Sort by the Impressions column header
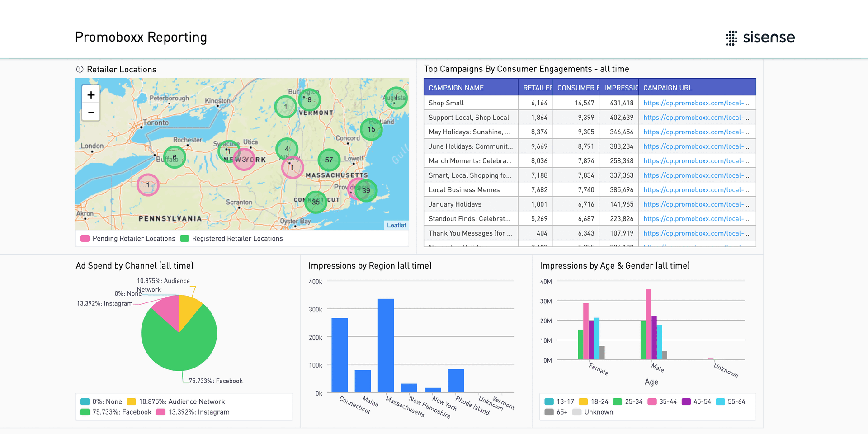The width and height of the screenshot is (868, 434). coord(621,88)
